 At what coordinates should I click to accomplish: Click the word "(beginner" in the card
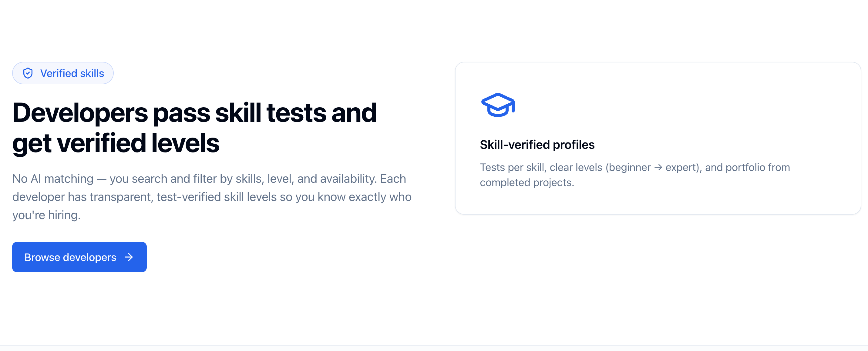[628, 167]
